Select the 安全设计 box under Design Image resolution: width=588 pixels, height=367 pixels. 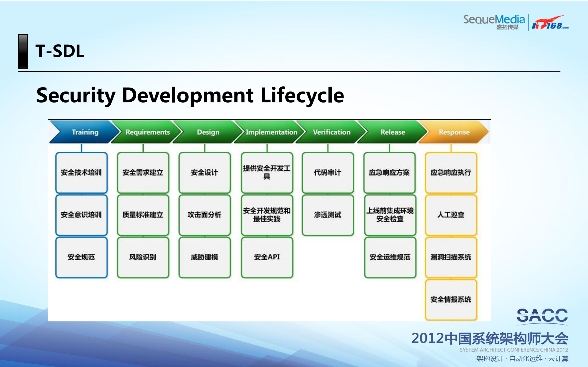204,173
